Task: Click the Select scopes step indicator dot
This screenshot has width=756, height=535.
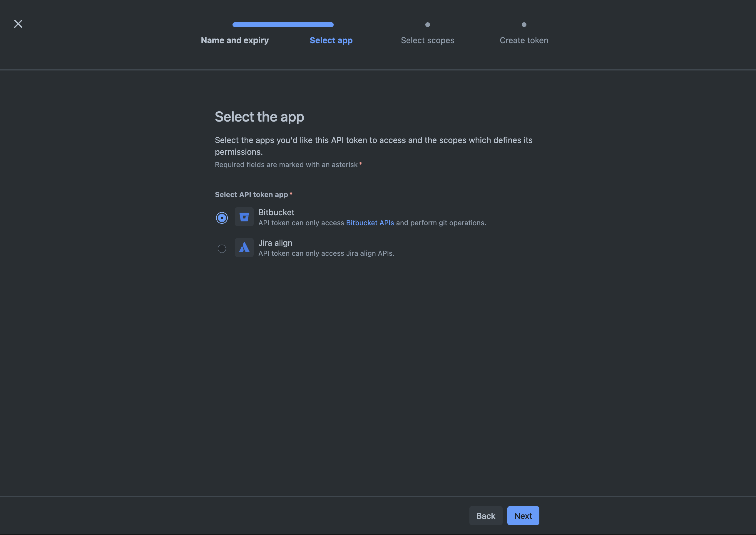Action: click(x=427, y=24)
